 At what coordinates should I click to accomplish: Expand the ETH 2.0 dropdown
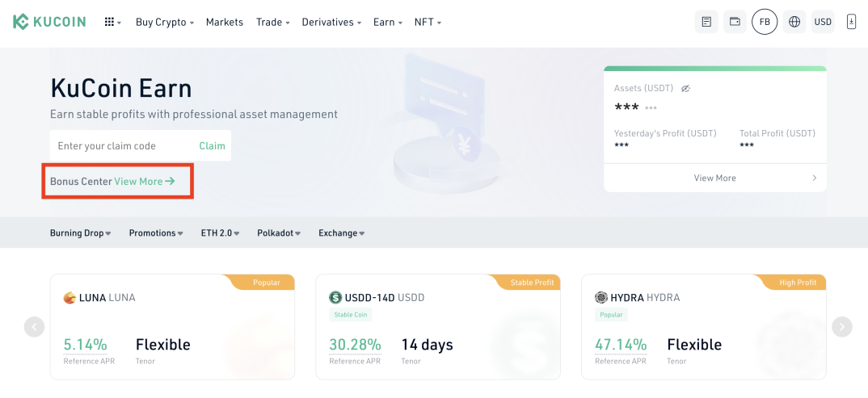point(221,233)
